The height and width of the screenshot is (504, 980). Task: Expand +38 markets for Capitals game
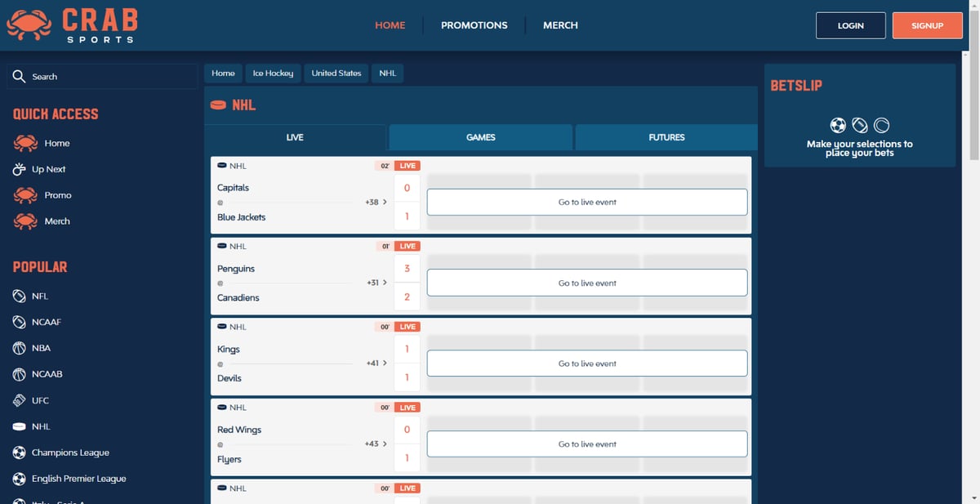[x=376, y=202]
